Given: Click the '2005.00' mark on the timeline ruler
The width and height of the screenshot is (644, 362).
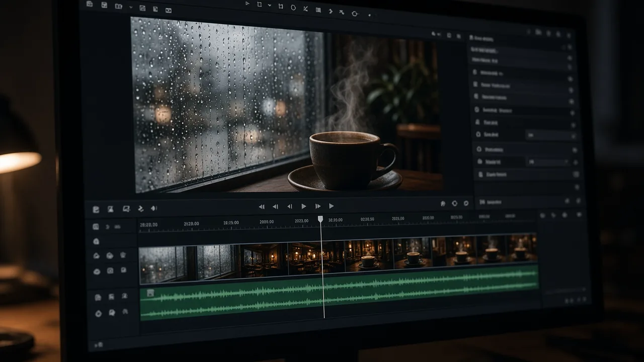Looking at the screenshot, I should click(x=267, y=222).
